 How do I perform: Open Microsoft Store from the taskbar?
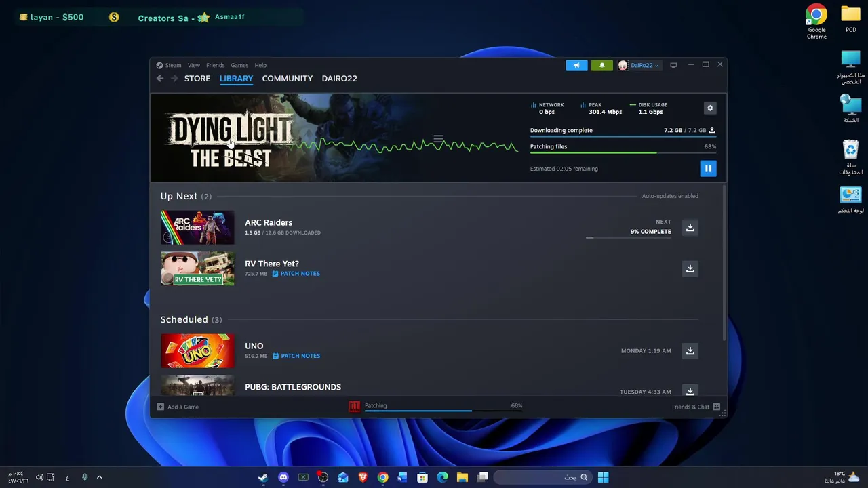422,477
